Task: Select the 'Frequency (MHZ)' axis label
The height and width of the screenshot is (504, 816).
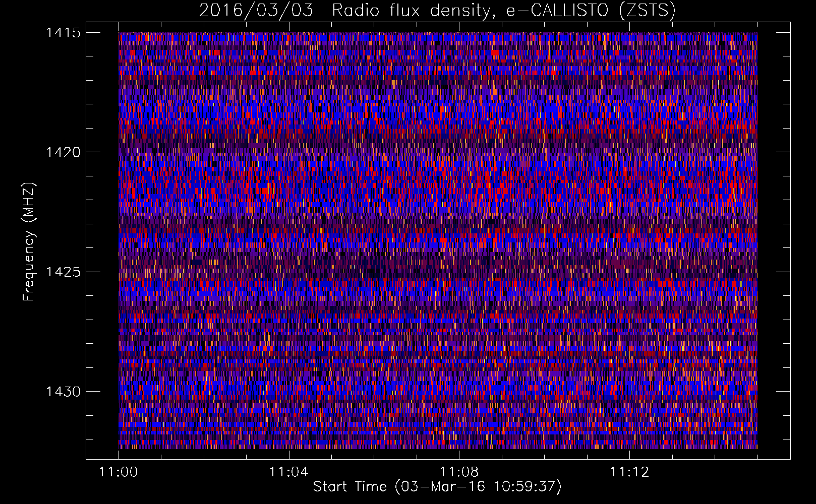Action: 29,241
